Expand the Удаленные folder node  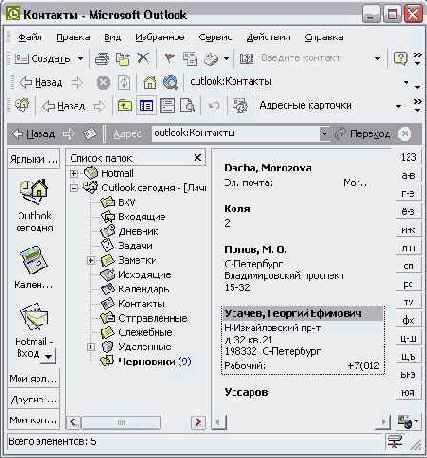(x=91, y=347)
